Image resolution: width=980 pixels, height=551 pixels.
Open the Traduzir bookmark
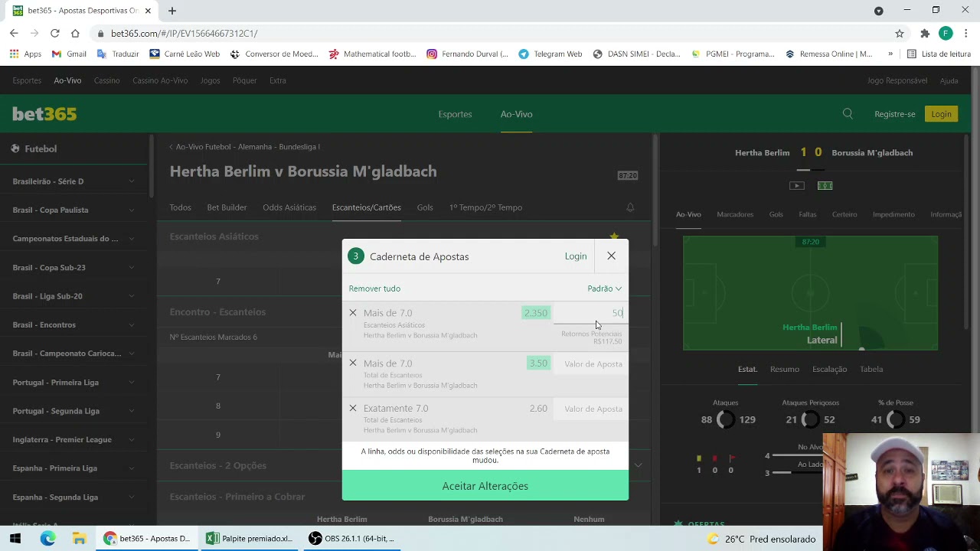[x=118, y=54]
